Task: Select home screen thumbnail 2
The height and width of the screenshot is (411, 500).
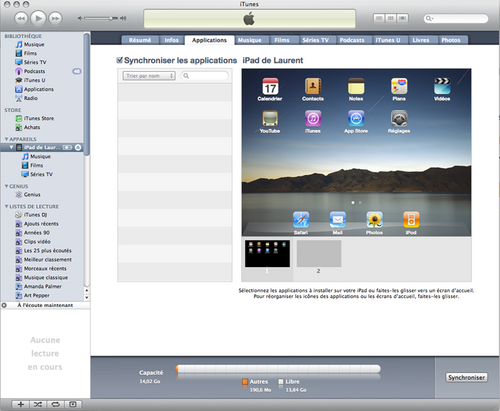Action: (x=319, y=253)
